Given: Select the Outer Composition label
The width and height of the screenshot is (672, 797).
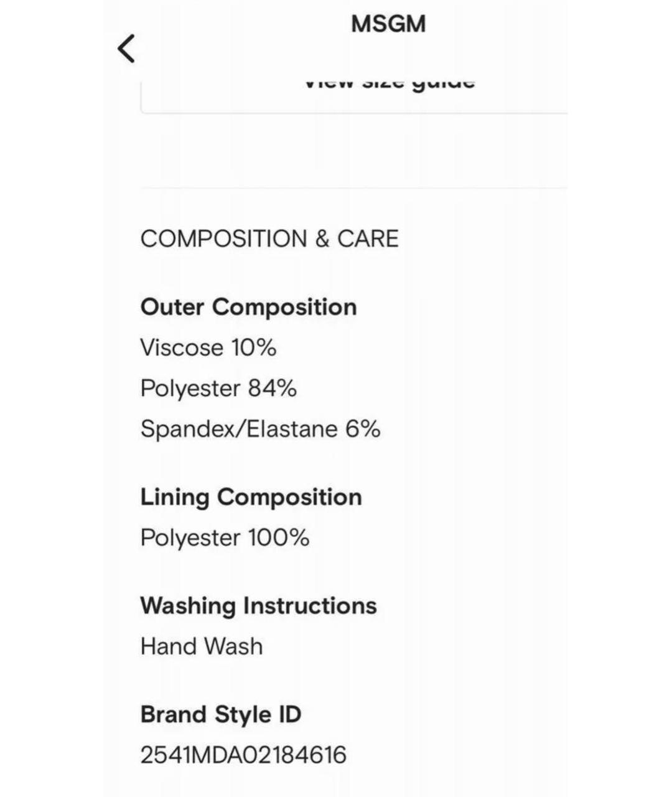Looking at the screenshot, I should click(x=248, y=307).
